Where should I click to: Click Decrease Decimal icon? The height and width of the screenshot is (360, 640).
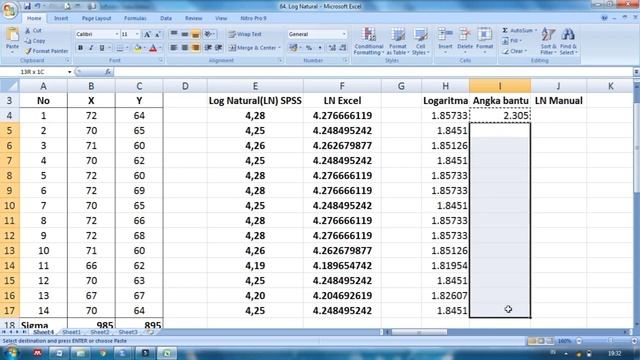point(343,48)
